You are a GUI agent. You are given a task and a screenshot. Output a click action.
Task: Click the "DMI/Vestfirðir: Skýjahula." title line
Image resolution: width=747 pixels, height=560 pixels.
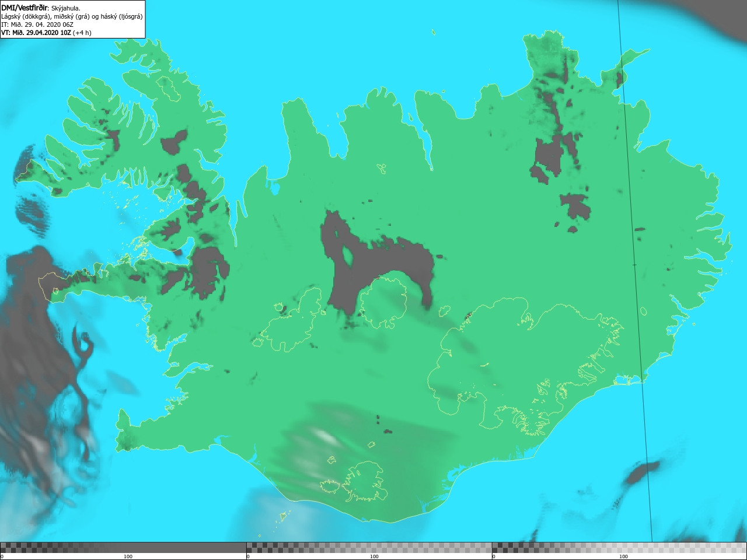coord(41,8)
